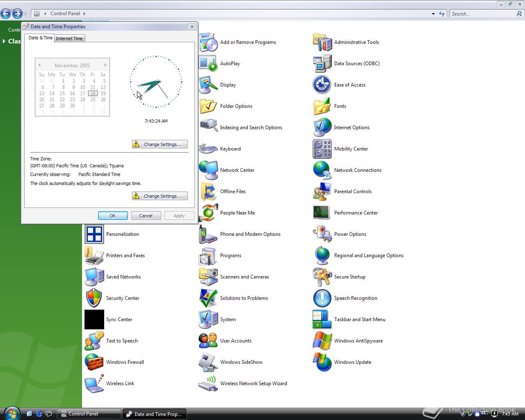This screenshot has width=525, height=420.
Task: Cancel the Date and Time dialog
Action: pos(146,215)
